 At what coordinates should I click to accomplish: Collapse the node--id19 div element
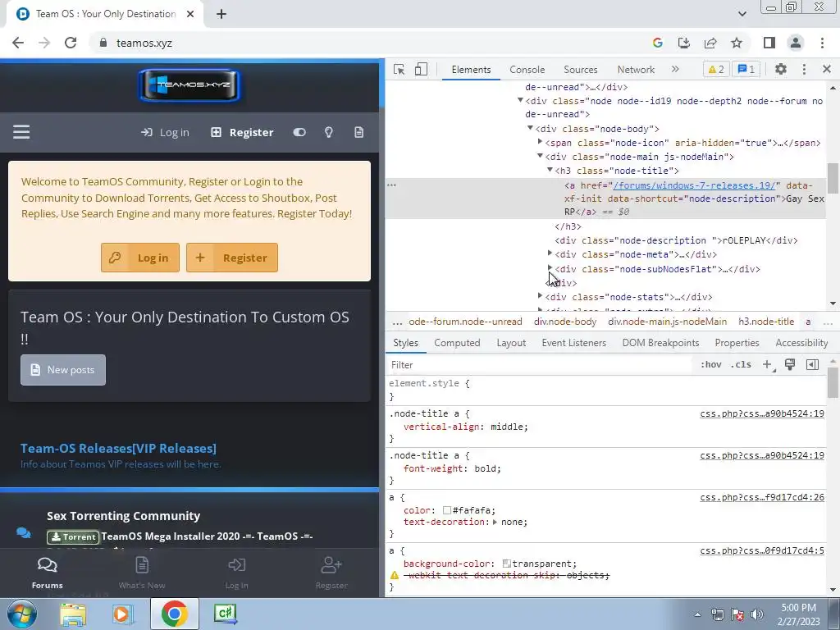coord(519,100)
